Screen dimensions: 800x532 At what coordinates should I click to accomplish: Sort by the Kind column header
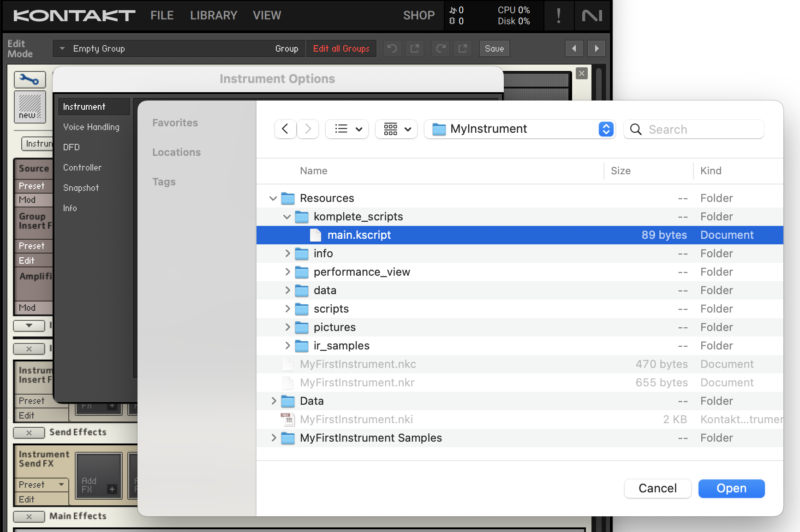pos(710,171)
